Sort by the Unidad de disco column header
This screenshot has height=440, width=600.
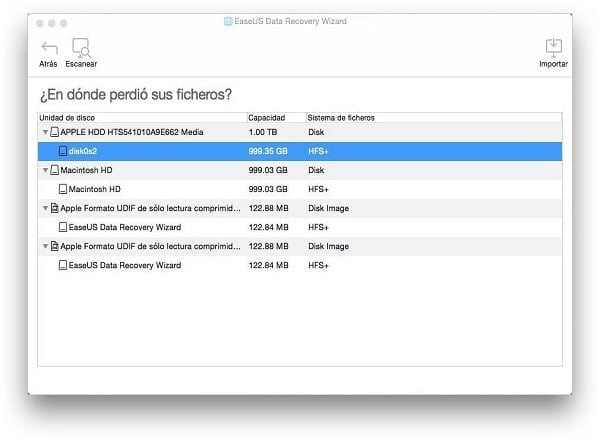tap(142, 117)
